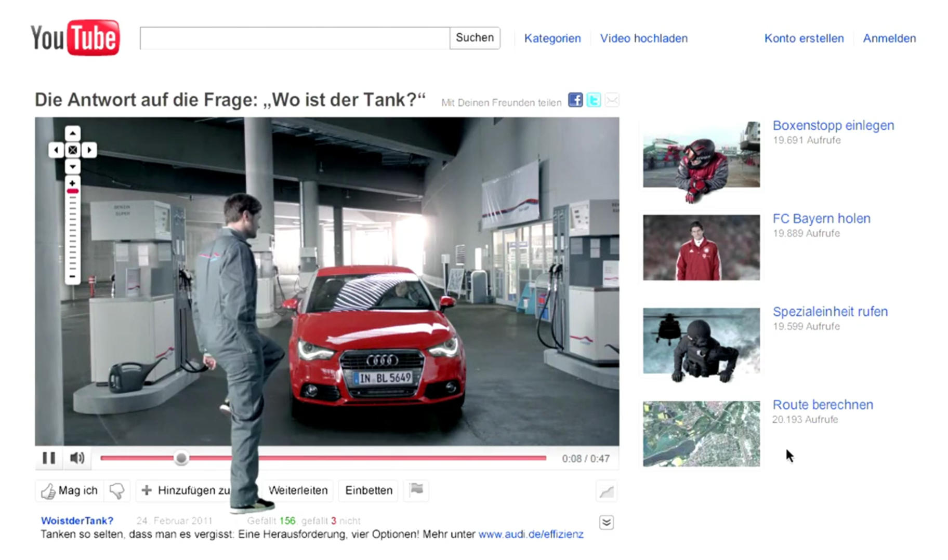
Task: Mute the video volume
Action: [77, 458]
